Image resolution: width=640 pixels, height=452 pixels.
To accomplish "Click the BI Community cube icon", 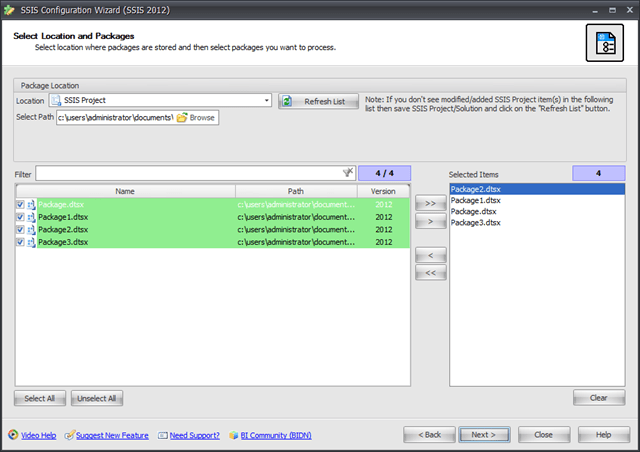I will pyautogui.click(x=233, y=435).
